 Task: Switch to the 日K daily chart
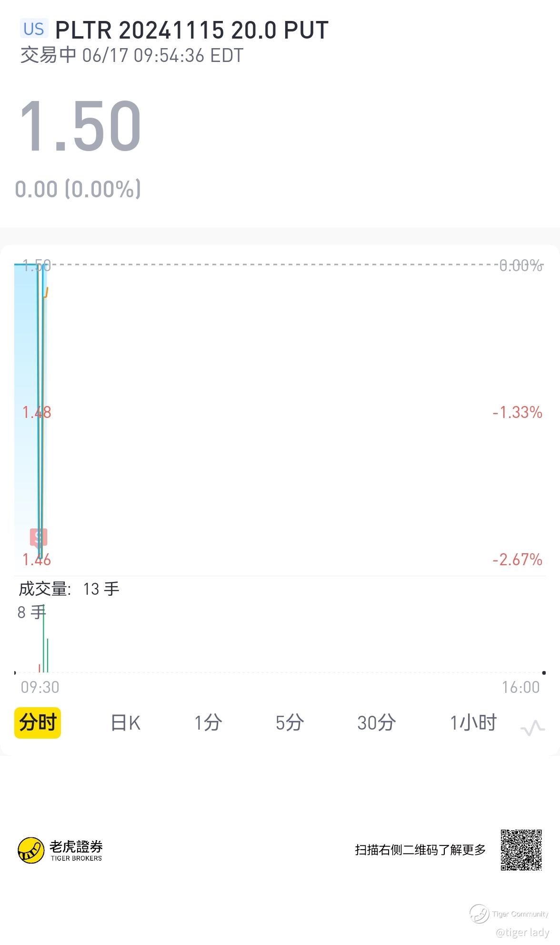coord(126,723)
